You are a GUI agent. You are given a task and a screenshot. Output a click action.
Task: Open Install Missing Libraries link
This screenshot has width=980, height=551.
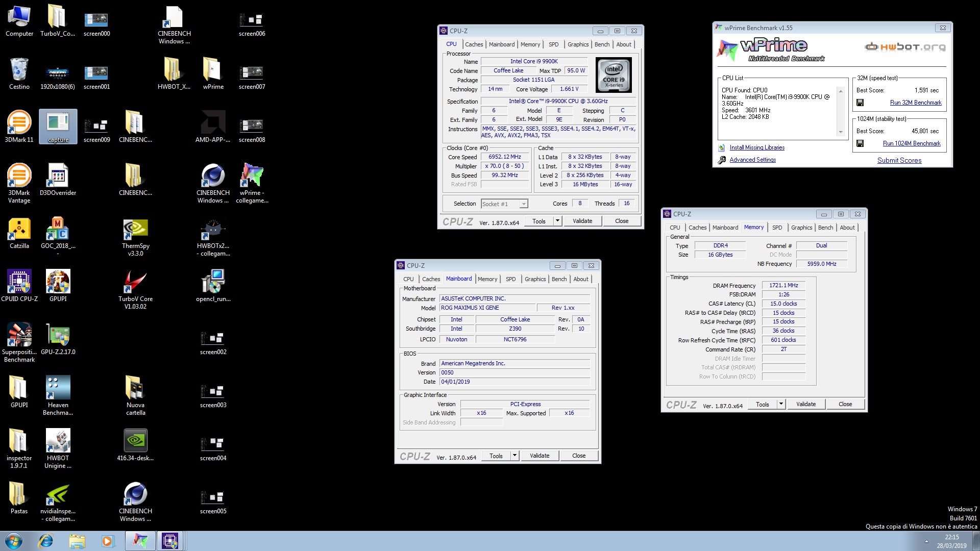click(757, 147)
